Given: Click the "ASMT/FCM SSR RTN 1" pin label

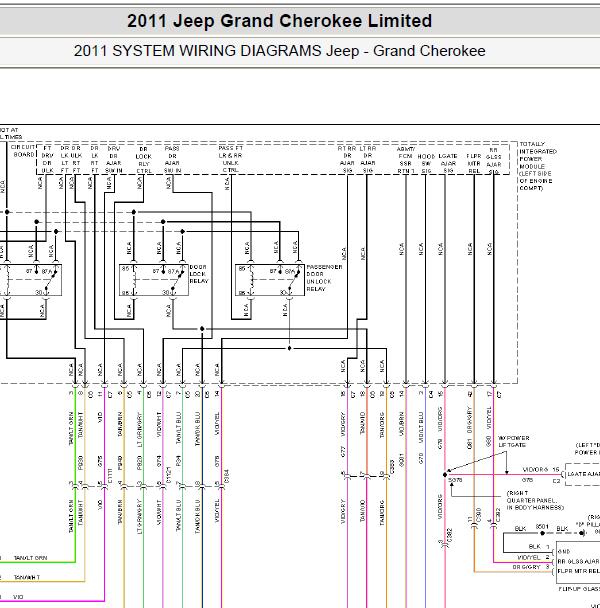Looking at the screenshot, I should pyautogui.click(x=406, y=160).
